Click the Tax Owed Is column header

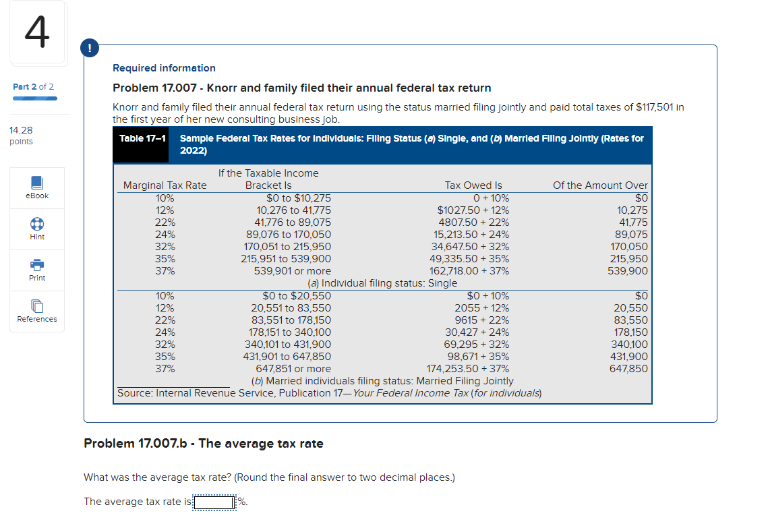pyautogui.click(x=473, y=185)
